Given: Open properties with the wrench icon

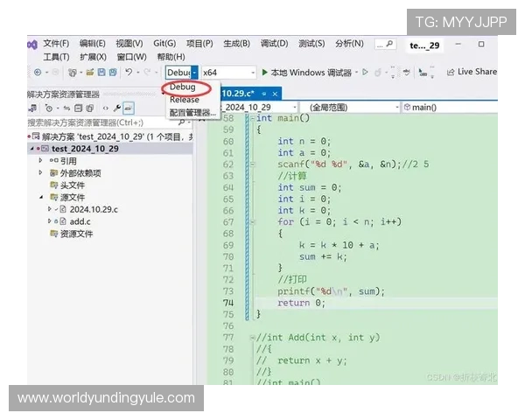Looking at the screenshot, I should [117, 108].
